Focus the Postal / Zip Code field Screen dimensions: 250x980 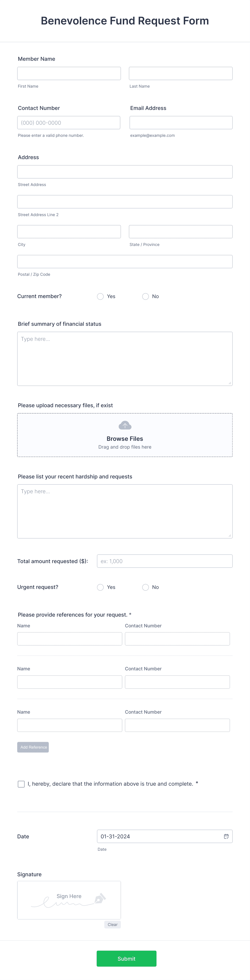125,261
